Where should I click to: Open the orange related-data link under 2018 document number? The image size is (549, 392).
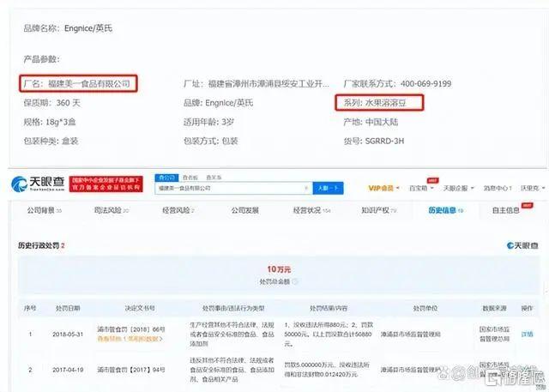coord(130,339)
